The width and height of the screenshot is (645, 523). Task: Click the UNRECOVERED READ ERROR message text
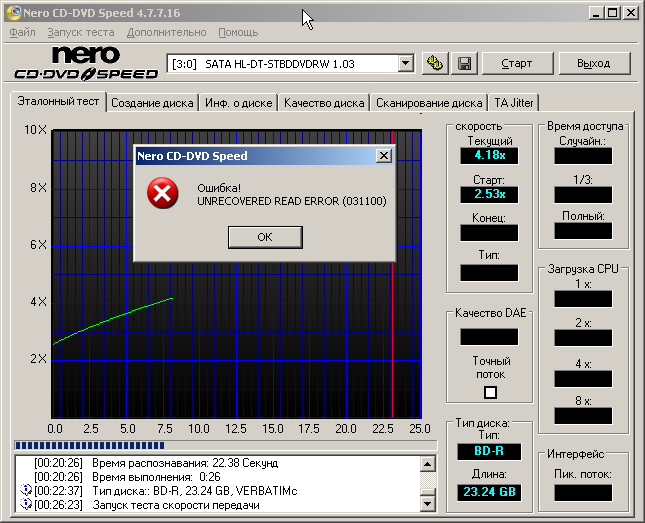pyautogui.click(x=292, y=201)
